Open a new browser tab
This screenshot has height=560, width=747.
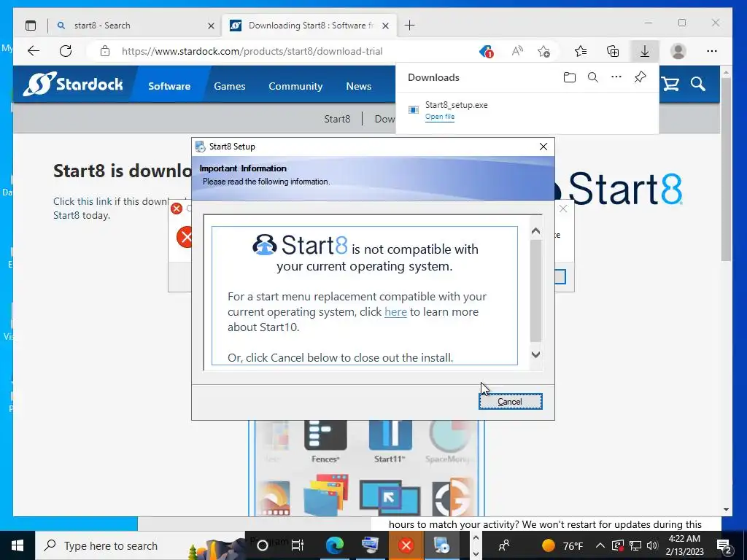pos(410,26)
